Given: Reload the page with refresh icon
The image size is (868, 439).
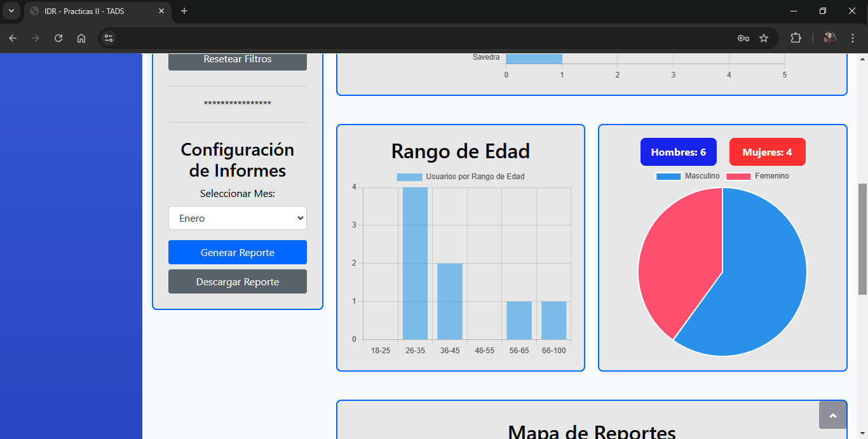Looking at the screenshot, I should click(x=58, y=38).
